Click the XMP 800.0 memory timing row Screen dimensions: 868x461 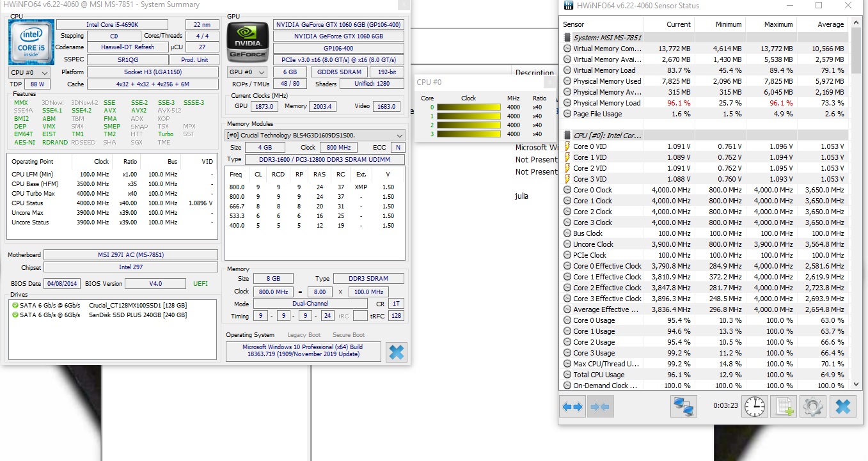pyautogui.click(x=315, y=187)
